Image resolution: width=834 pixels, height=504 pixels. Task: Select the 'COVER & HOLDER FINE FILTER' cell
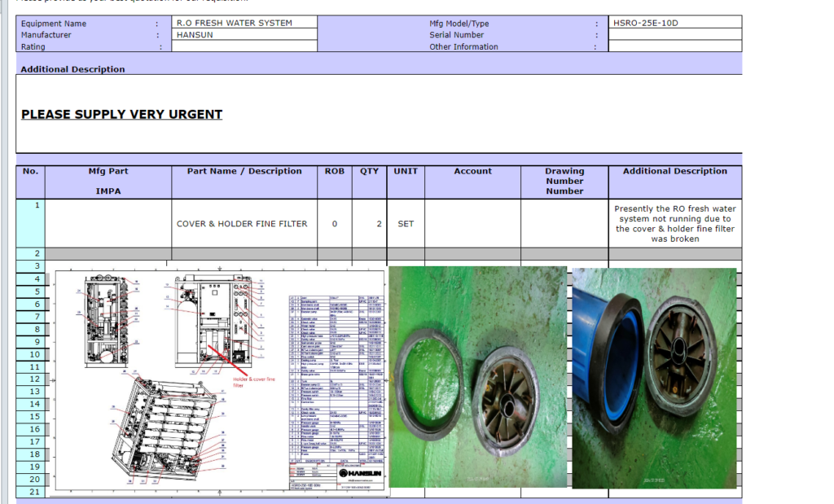pos(242,224)
